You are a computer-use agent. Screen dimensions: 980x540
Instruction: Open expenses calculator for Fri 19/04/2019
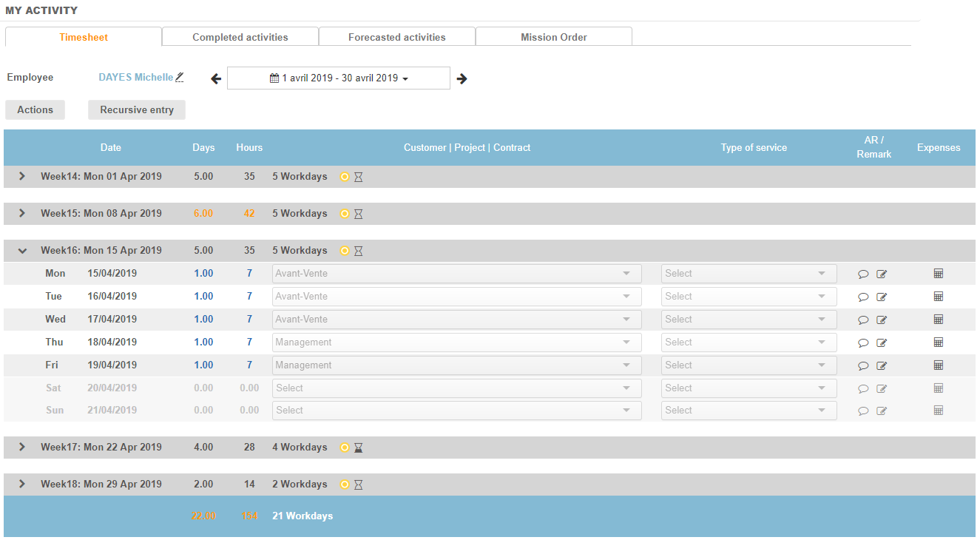[x=939, y=365]
